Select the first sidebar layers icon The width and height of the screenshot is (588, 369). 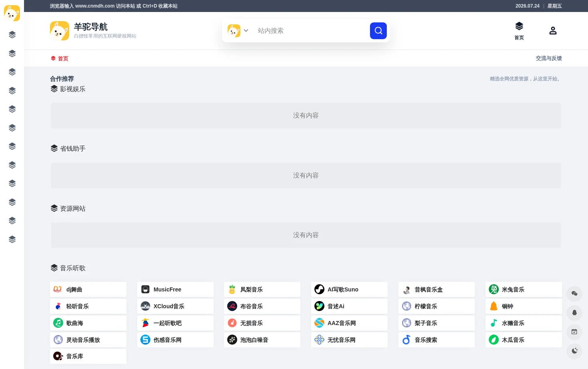pos(12,35)
